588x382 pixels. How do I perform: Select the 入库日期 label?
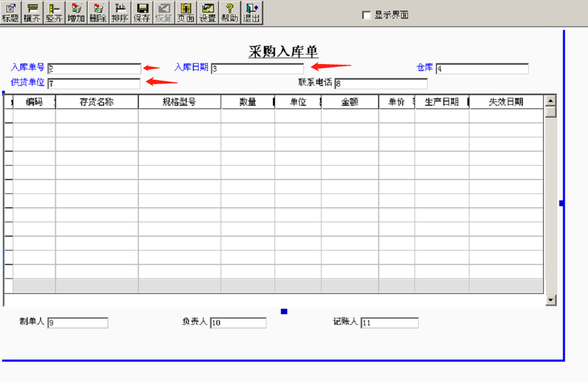[x=191, y=67]
